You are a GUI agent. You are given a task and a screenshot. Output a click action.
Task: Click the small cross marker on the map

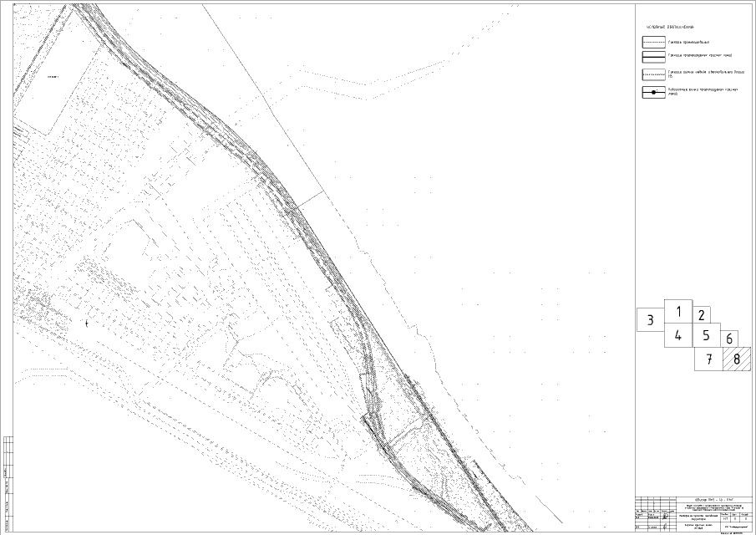(x=86, y=320)
